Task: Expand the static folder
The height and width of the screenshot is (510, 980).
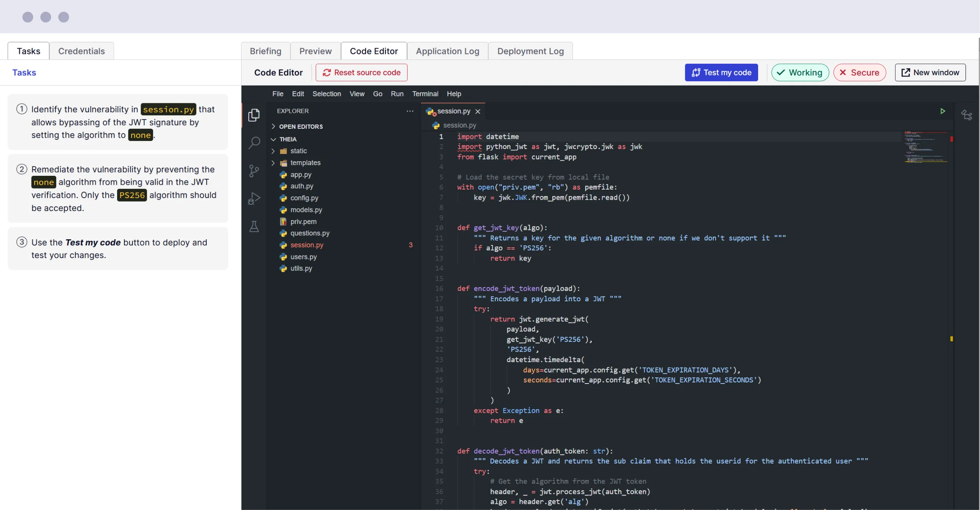Action: point(298,151)
